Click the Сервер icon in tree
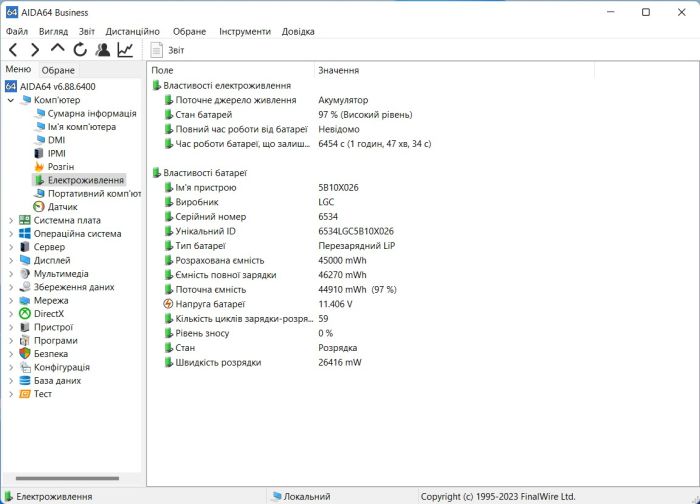 tap(25, 247)
